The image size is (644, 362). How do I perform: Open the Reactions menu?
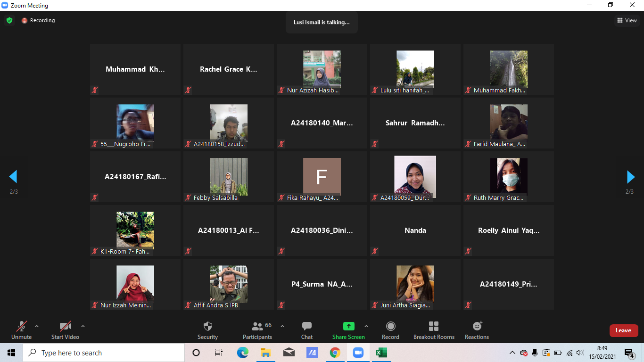point(477,330)
